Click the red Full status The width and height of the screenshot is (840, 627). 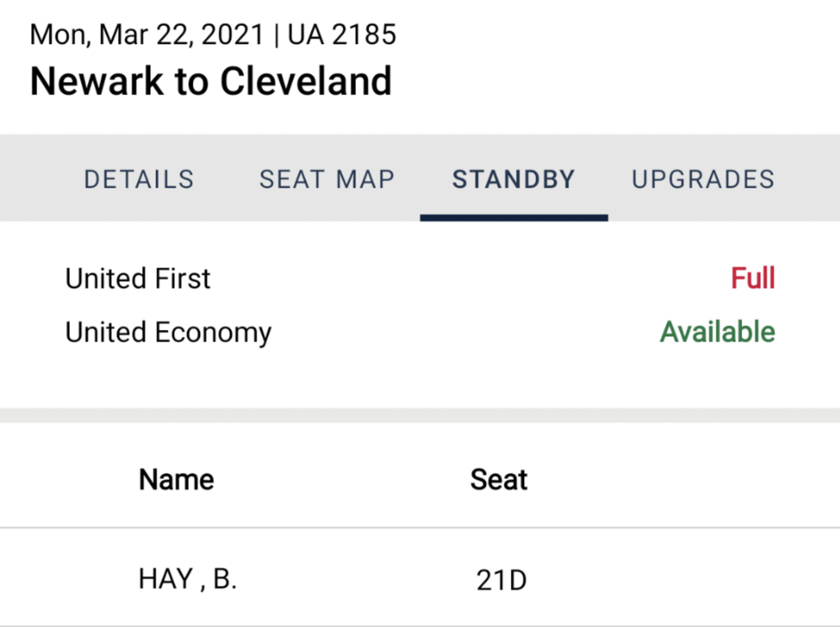pos(753,278)
